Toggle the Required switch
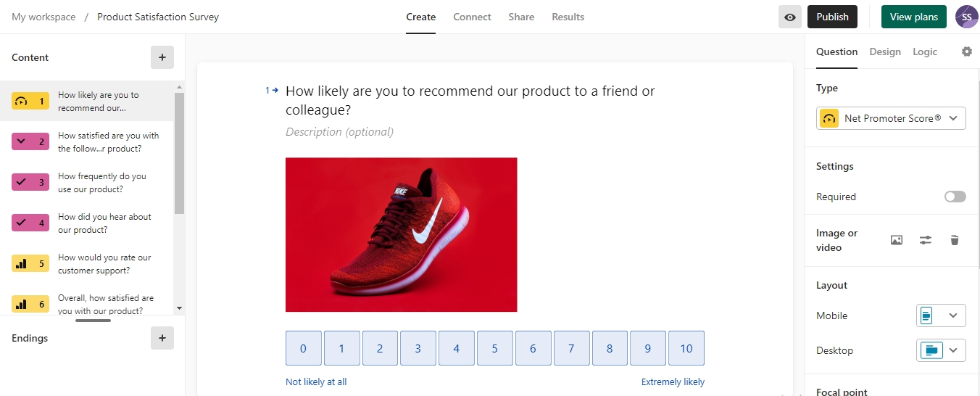The height and width of the screenshot is (396, 980). [x=955, y=197]
